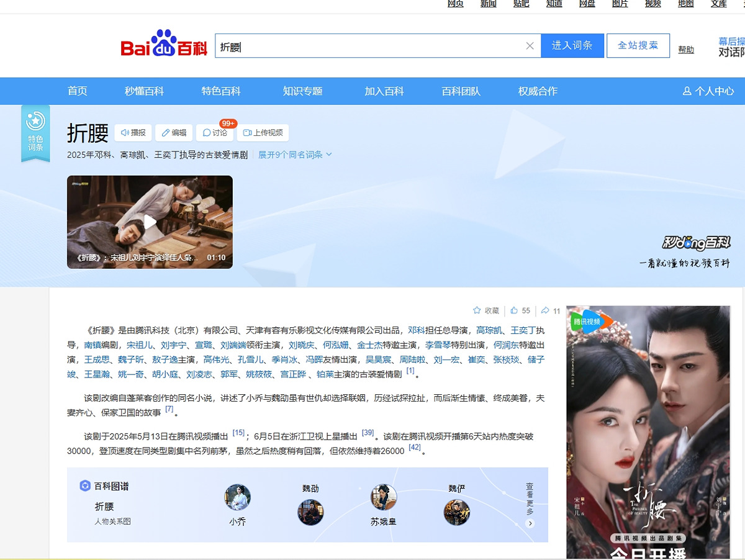
Task: Open 加入百科 nav tab
Action: click(x=384, y=91)
